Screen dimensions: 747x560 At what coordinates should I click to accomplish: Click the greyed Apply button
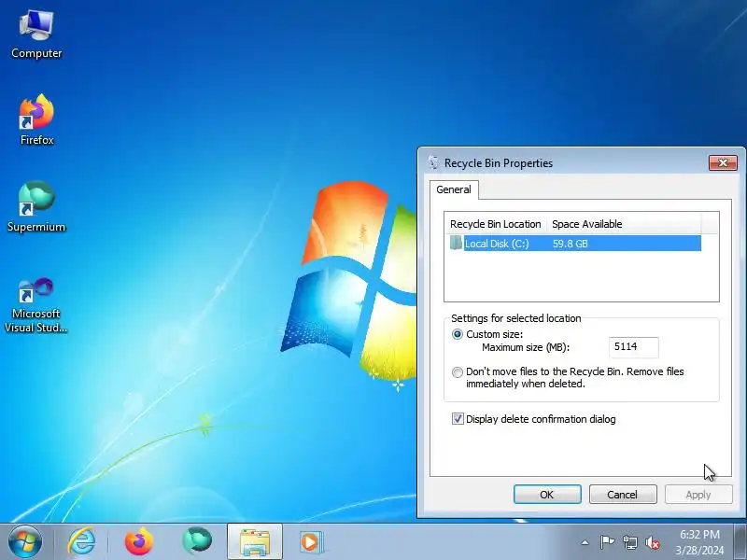tap(698, 495)
